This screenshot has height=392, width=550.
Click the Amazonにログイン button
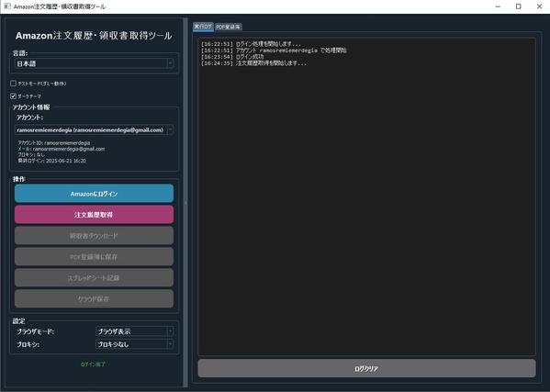(94, 194)
